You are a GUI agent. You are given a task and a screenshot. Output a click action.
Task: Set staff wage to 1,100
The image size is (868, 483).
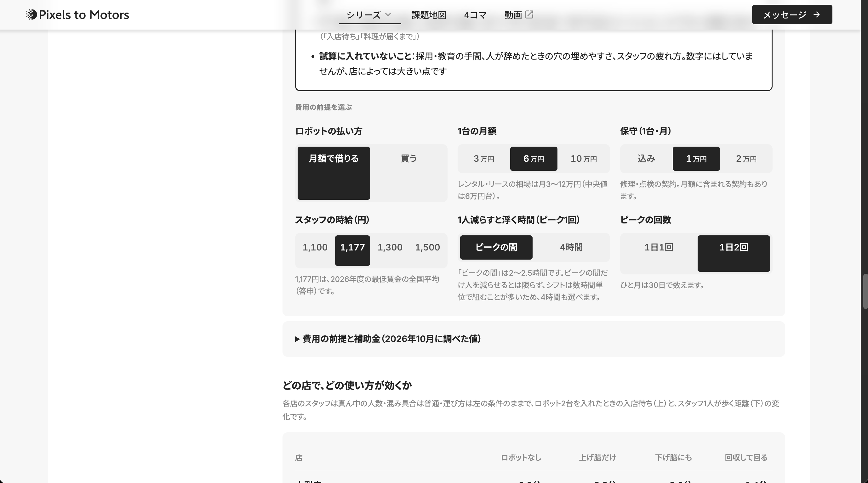coord(315,250)
